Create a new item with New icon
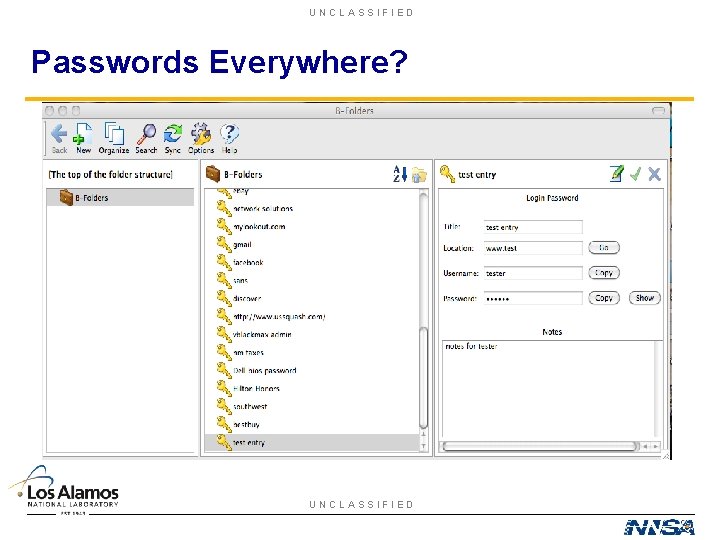The image size is (720, 540). pos(83,134)
